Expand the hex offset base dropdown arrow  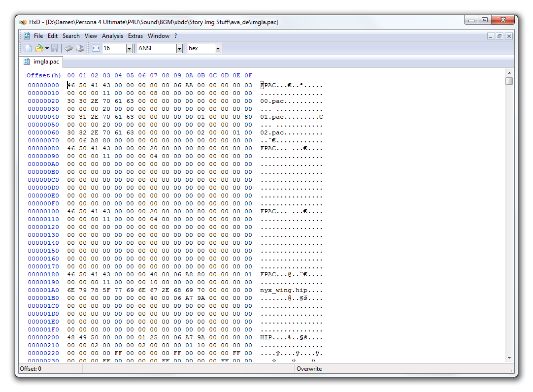(x=218, y=49)
